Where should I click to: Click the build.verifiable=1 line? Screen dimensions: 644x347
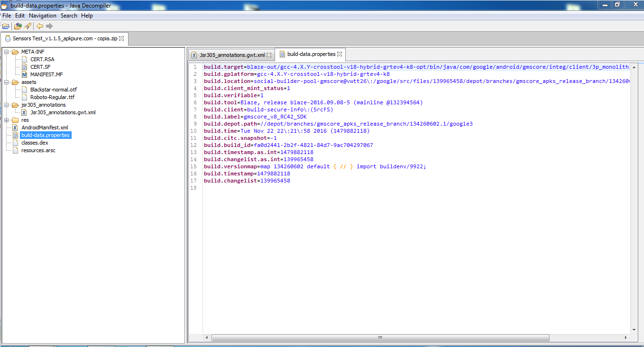coord(234,95)
